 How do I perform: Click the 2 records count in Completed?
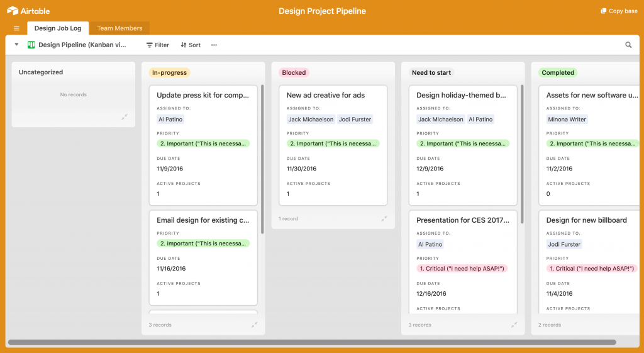[x=550, y=325]
